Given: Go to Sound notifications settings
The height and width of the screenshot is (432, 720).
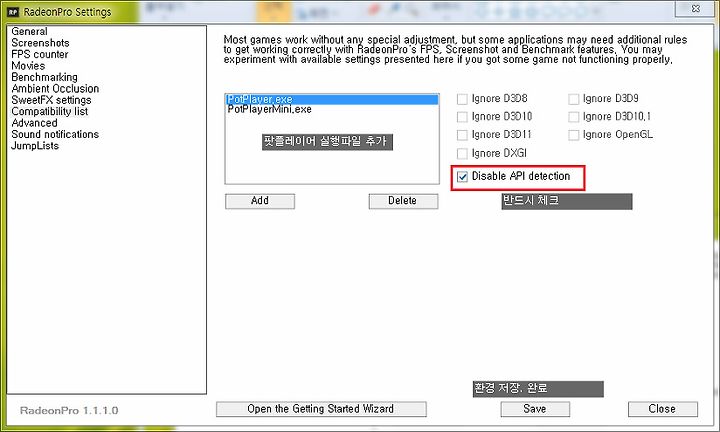Looking at the screenshot, I should (x=55, y=135).
